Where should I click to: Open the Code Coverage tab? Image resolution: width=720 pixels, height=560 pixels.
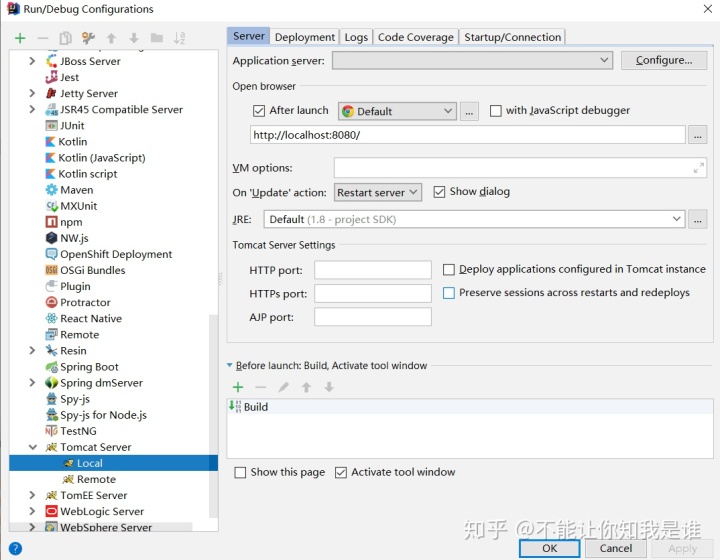pyautogui.click(x=416, y=37)
